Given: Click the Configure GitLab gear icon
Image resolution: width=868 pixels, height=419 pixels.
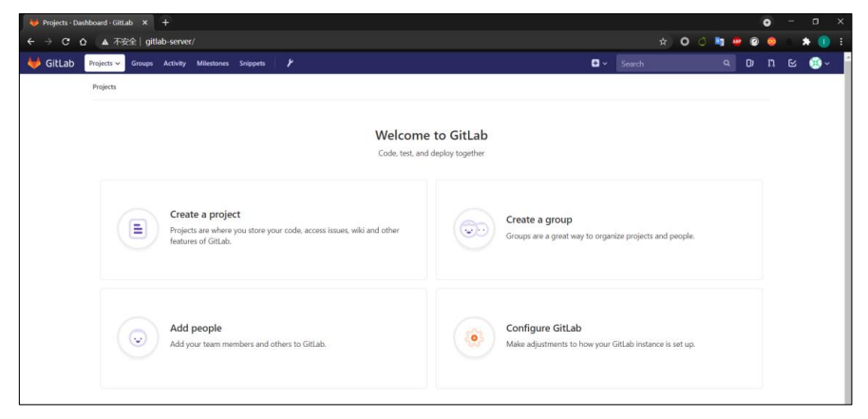Looking at the screenshot, I should click(474, 337).
